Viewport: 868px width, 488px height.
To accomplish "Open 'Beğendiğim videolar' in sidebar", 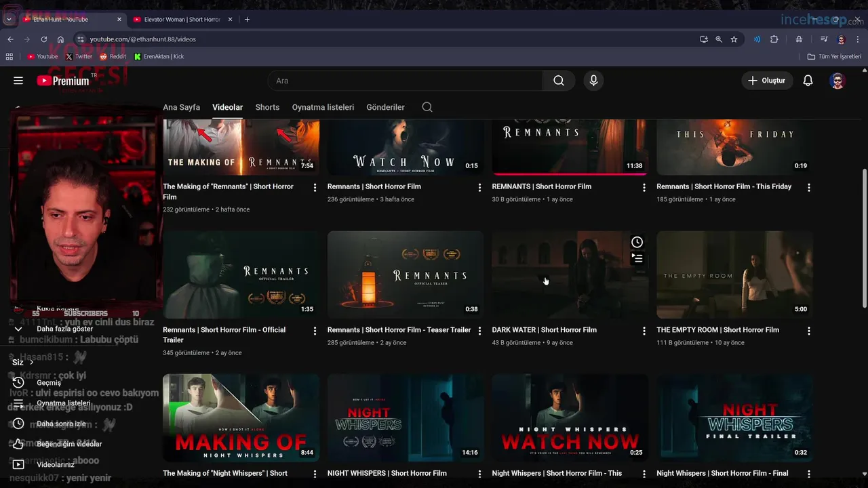I will point(69,444).
